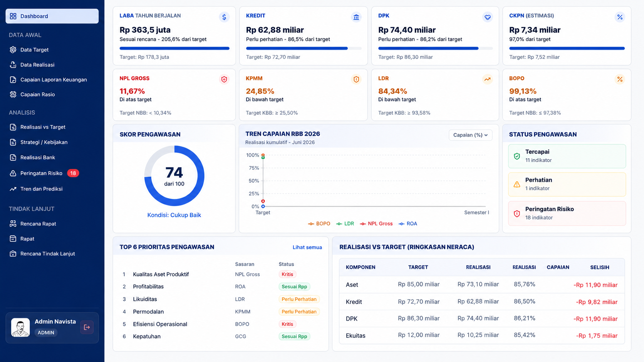Click the percent icon on CKPN card

[x=620, y=17]
